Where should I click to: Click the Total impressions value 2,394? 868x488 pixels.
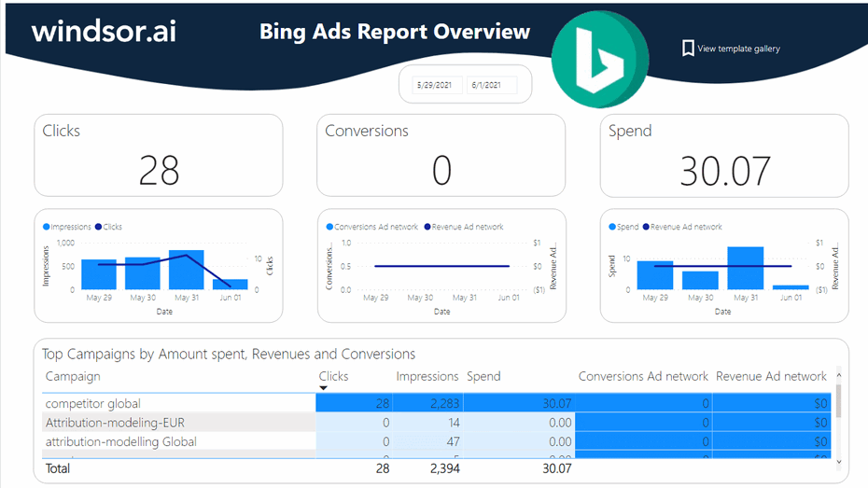[444, 468]
